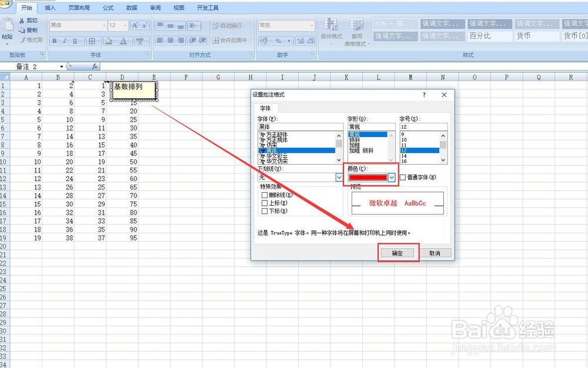Click the 百分比 cell style

click(x=490, y=36)
